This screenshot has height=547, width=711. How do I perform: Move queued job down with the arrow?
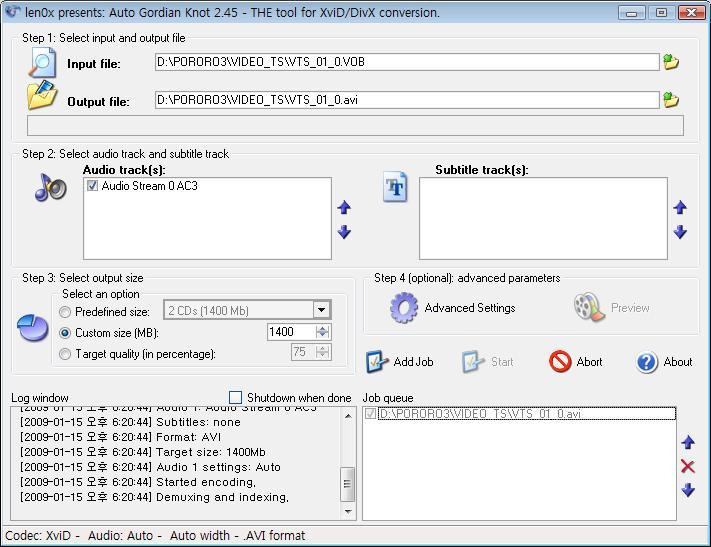point(688,490)
